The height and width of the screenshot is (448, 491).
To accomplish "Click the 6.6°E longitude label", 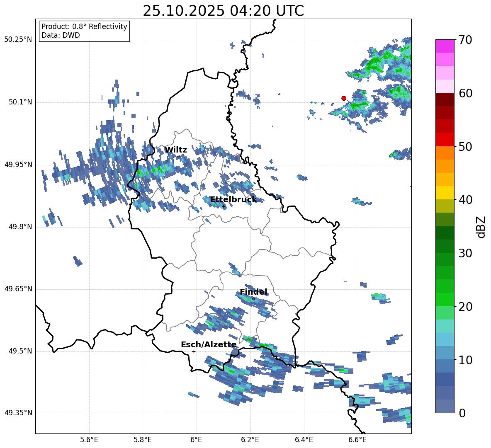I will click(357, 440).
